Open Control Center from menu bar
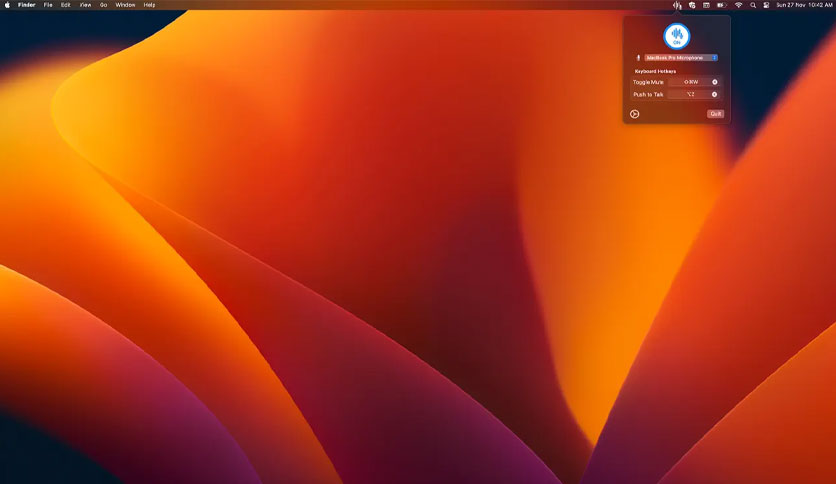 [766, 5]
